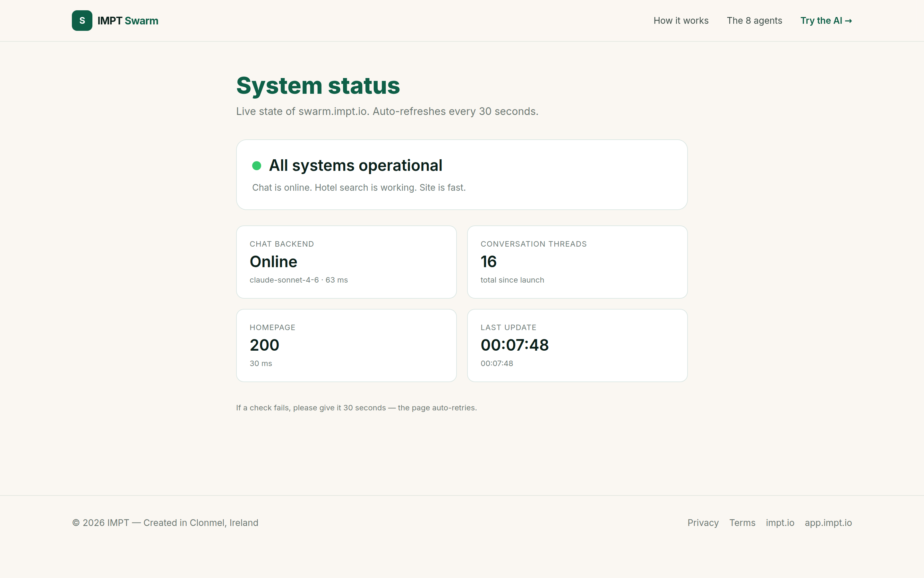The image size is (924, 578).
Task: Open the Privacy footer link
Action: click(703, 522)
